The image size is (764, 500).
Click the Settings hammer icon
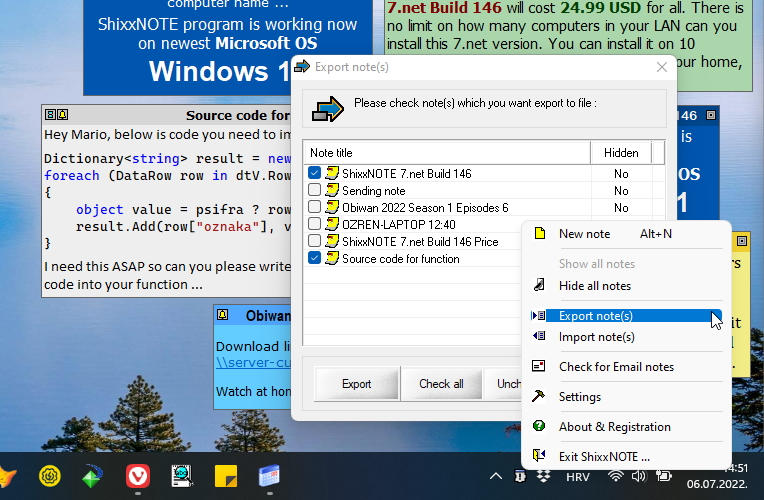539,395
